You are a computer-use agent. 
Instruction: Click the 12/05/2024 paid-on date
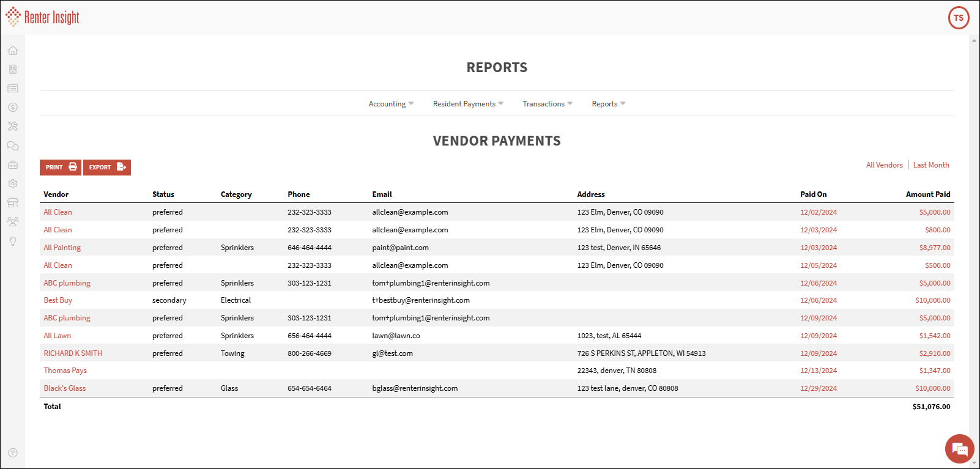coord(819,265)
